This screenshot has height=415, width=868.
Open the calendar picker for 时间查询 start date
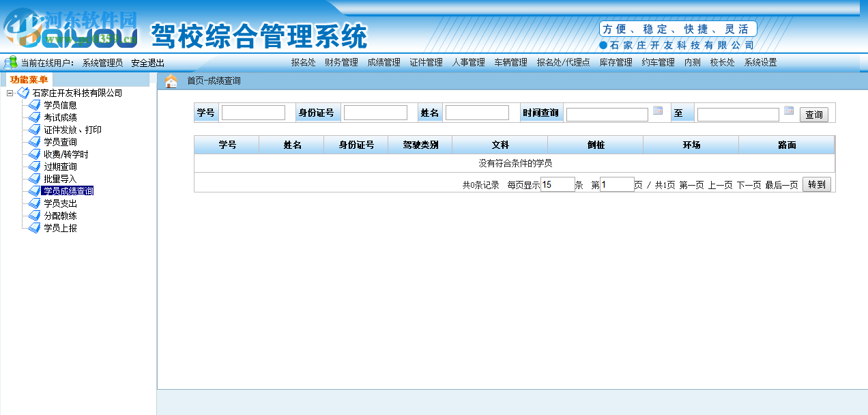[657, 111]
